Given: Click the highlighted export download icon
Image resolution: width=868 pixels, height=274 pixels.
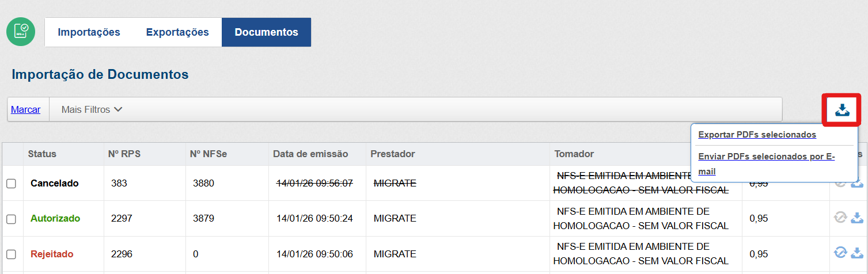Looking at the screenshot, I should (x=842, y=109).
